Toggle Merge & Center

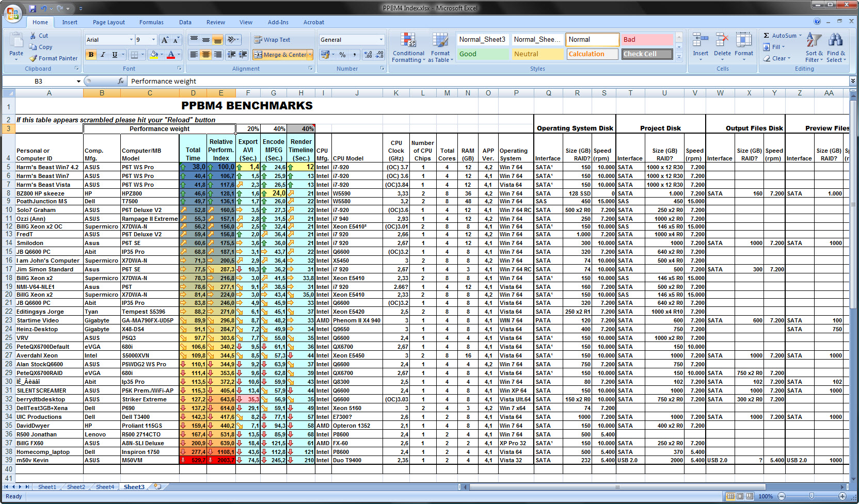[x=279, y=54]
